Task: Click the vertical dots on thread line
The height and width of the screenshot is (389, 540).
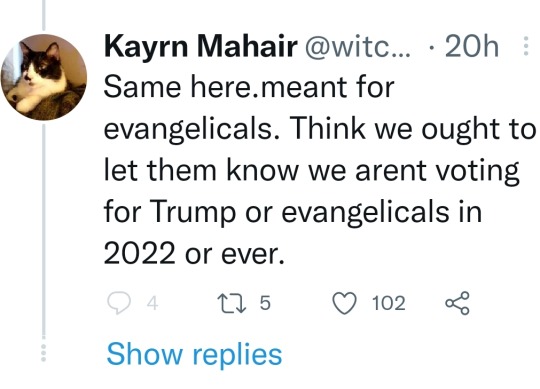Action: pos(44,353)
